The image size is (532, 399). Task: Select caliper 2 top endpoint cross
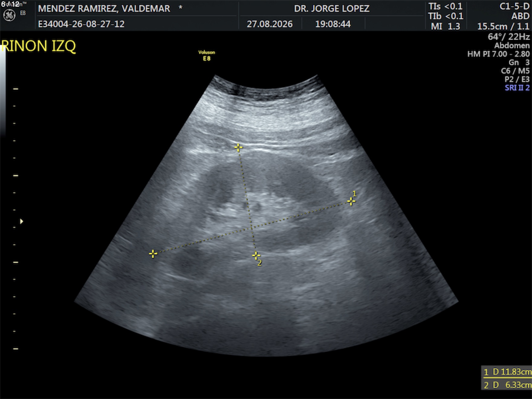pyautogui.click(x=238, y=148)
